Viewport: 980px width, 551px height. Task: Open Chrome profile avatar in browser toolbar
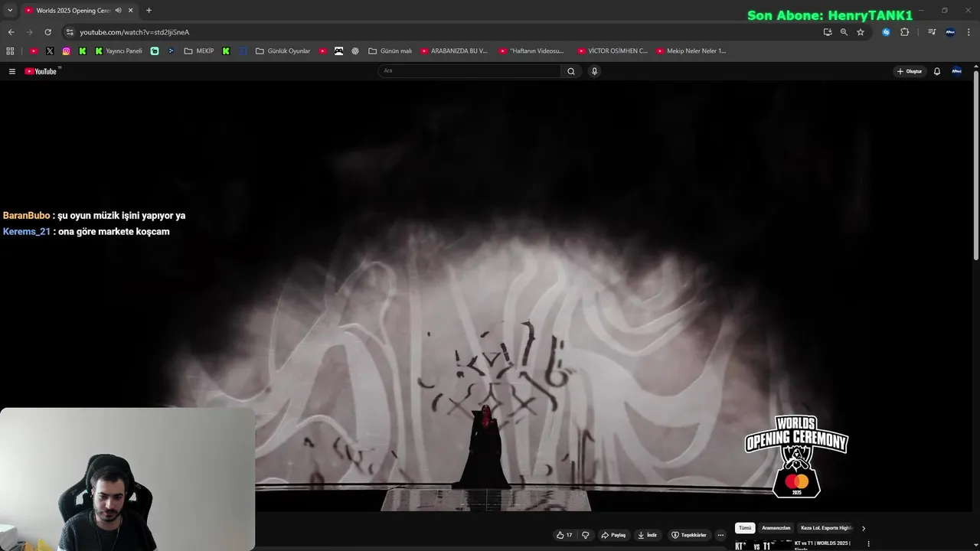(950, 32)
